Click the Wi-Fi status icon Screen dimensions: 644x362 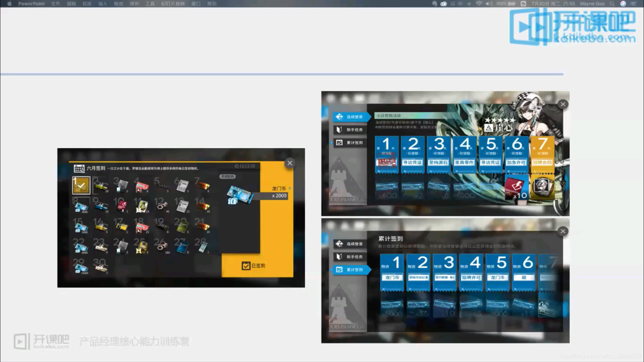[479, 4]
